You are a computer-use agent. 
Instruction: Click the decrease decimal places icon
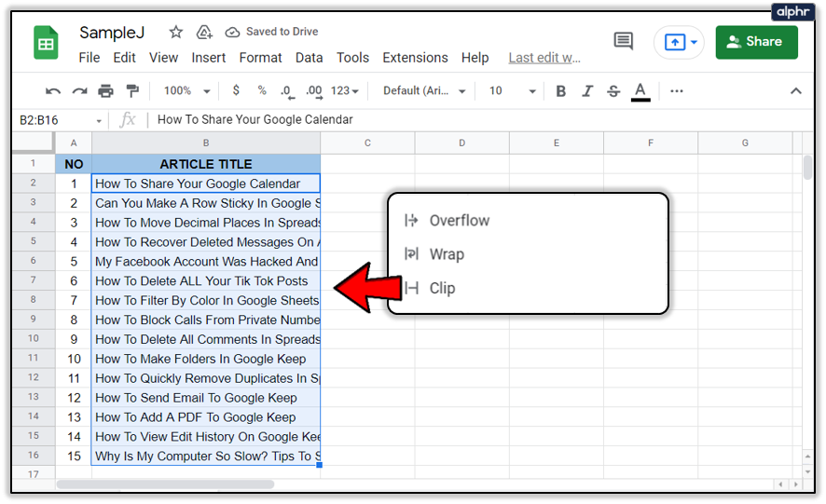(287, 91)
